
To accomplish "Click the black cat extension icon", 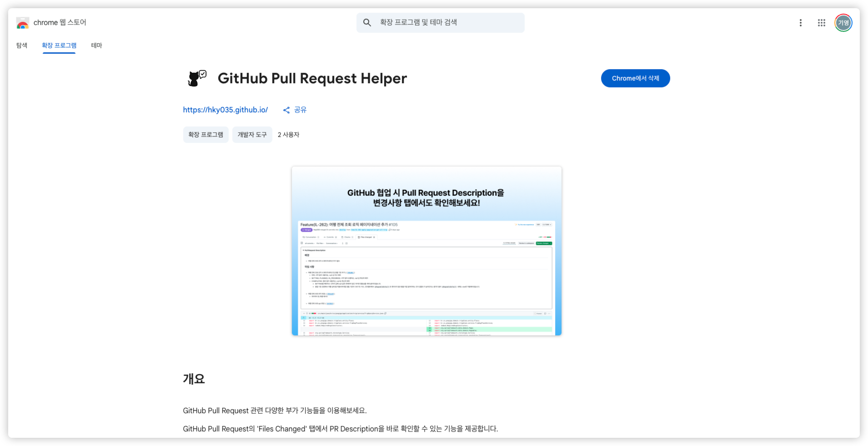I will [x=197, y=78].
